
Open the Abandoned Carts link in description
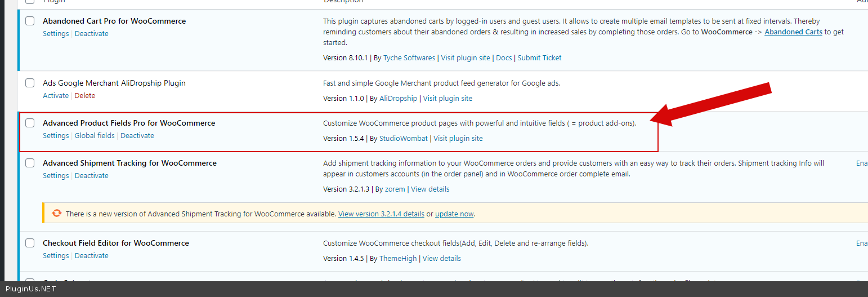[793, 32]
